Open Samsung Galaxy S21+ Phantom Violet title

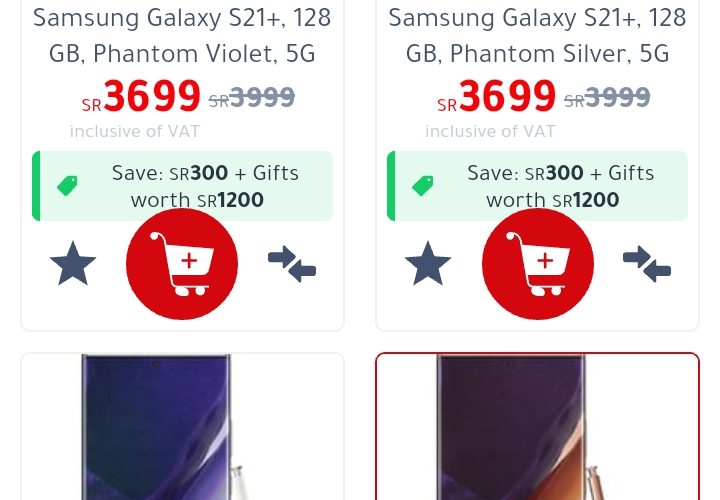tap(182, 36)
